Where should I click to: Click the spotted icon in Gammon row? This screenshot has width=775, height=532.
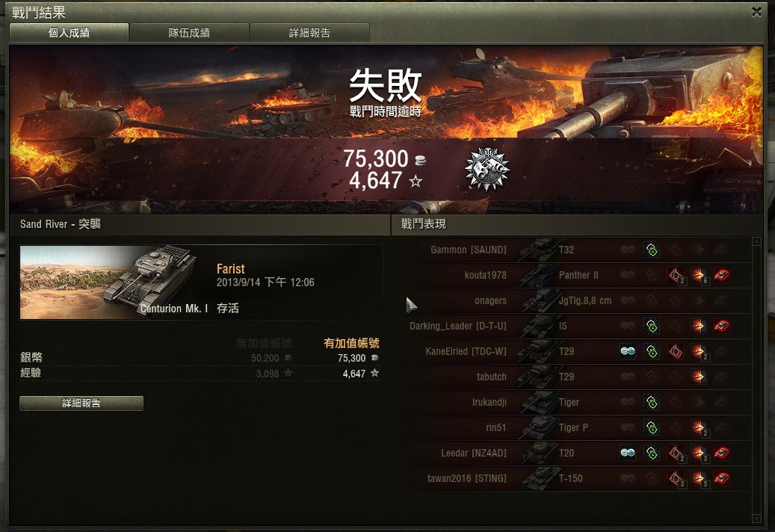(x=652, y=250)
